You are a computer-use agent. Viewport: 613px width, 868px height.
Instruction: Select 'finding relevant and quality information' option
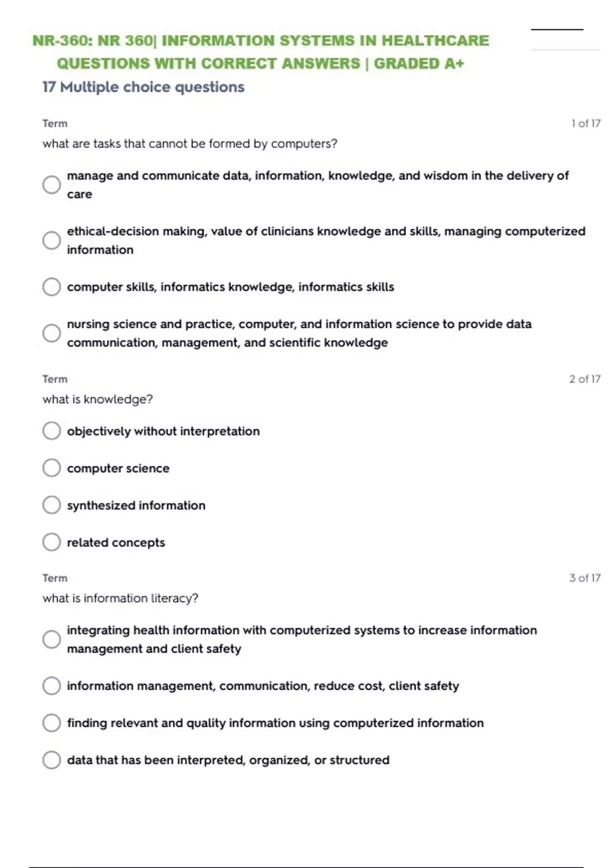52,723
